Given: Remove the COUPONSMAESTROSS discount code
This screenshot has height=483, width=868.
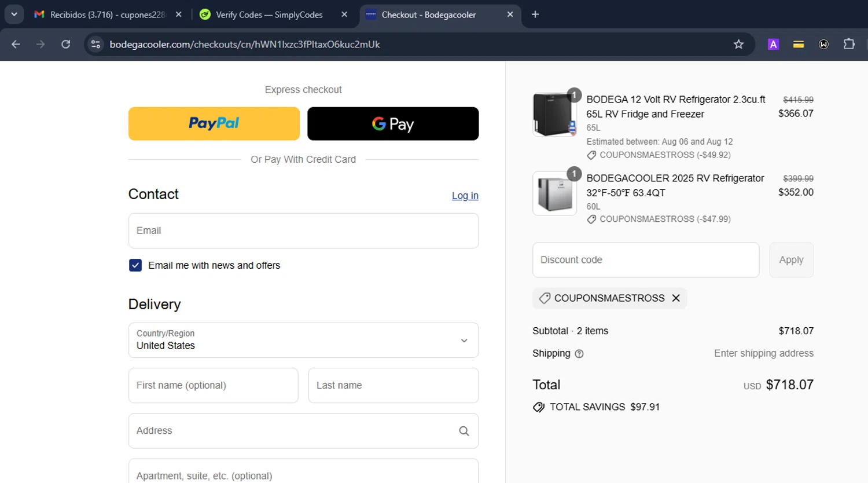Looking at the screenshot, I should coord(676,298).
